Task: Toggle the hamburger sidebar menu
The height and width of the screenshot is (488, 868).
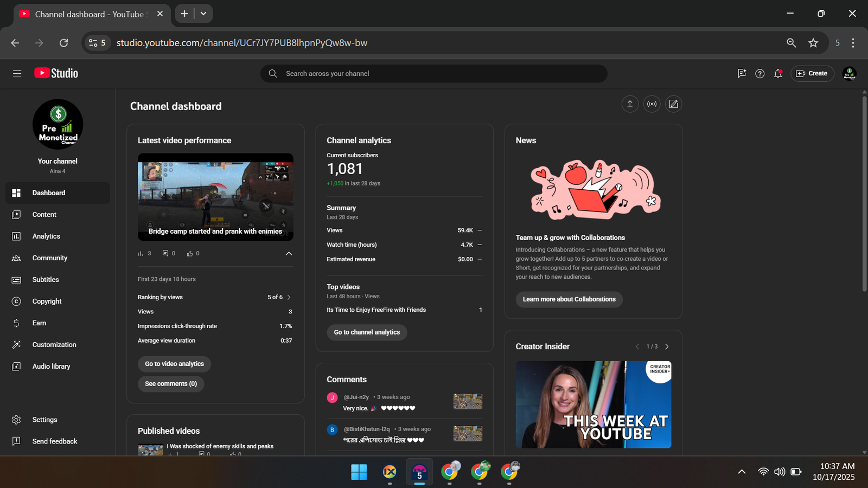Action: [17, 73]
